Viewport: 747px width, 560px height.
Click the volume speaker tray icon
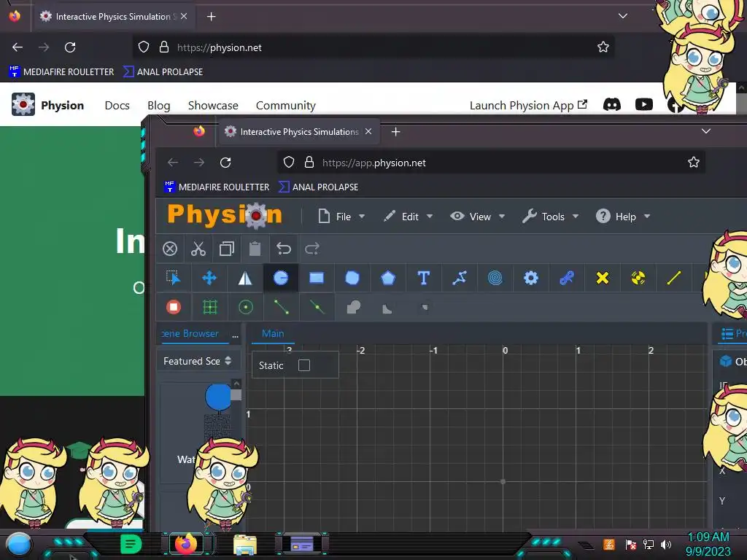pyautogui.click(x=666, y=544)
